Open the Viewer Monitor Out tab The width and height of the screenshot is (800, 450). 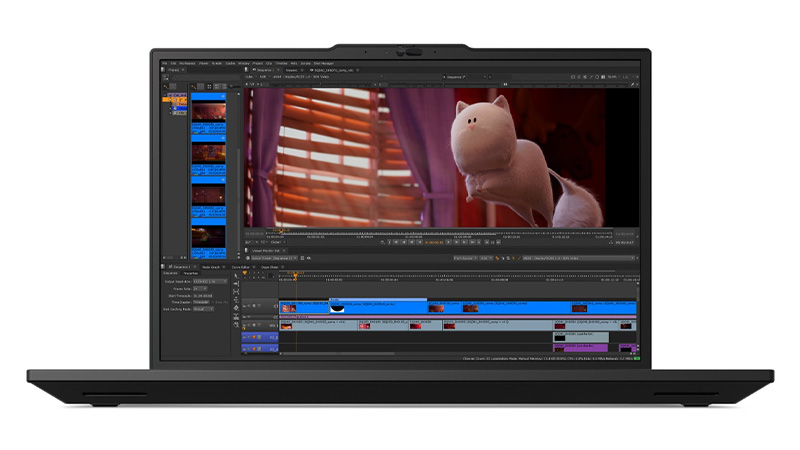point(265,251)
